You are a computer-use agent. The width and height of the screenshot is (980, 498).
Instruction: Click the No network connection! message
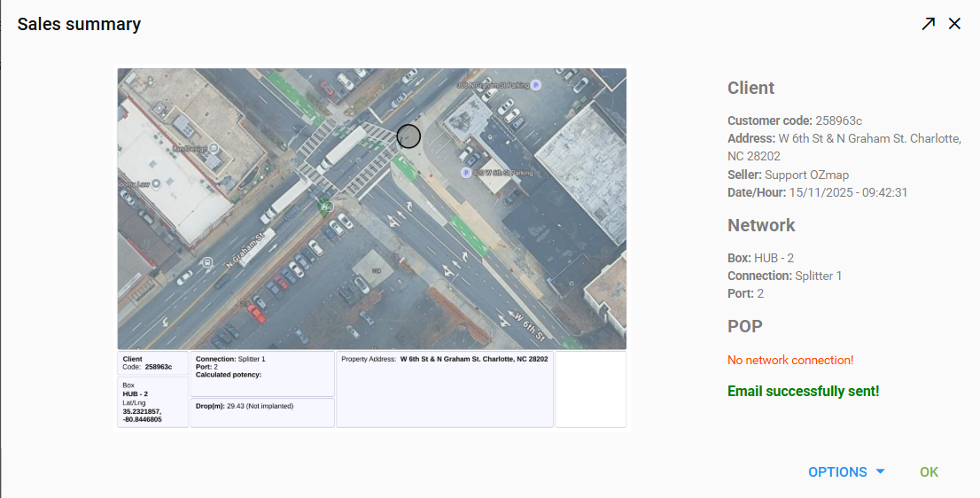(x=790, y=360)
